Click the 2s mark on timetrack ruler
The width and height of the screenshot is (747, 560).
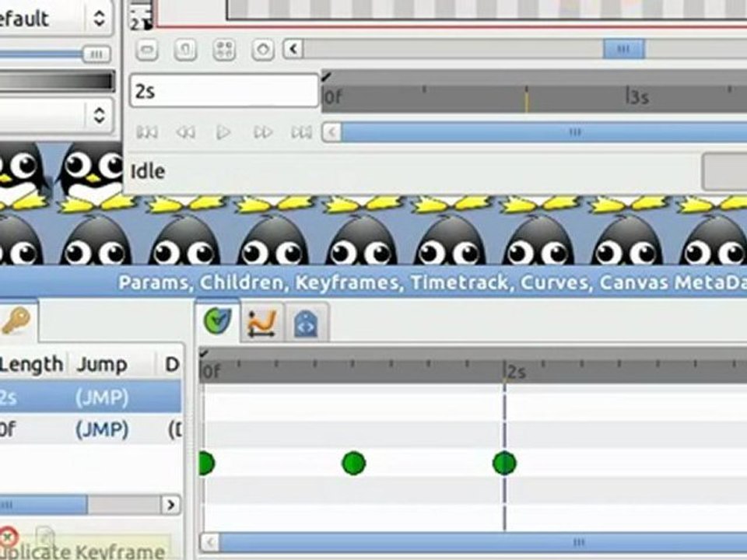517,371
